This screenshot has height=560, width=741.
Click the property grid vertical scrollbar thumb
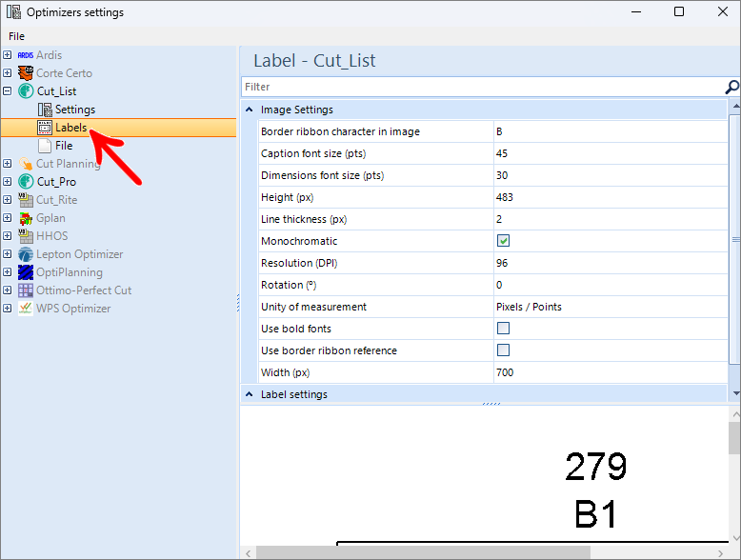(735, 239)
